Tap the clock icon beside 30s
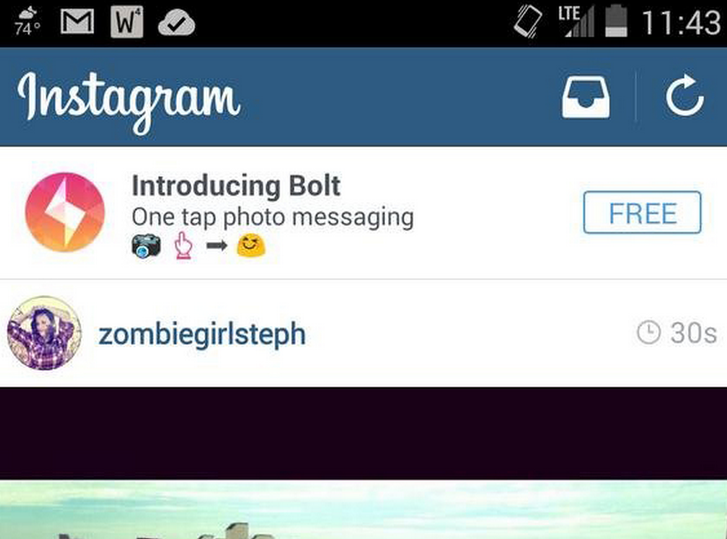Viewport: 727px width, 539px height. [648, 332]
